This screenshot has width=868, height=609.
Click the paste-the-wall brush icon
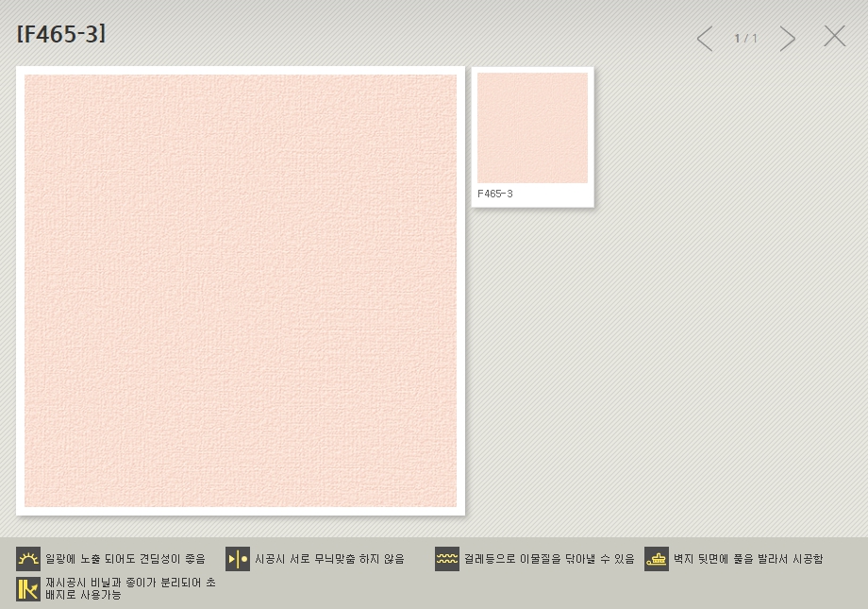[657, 559]
